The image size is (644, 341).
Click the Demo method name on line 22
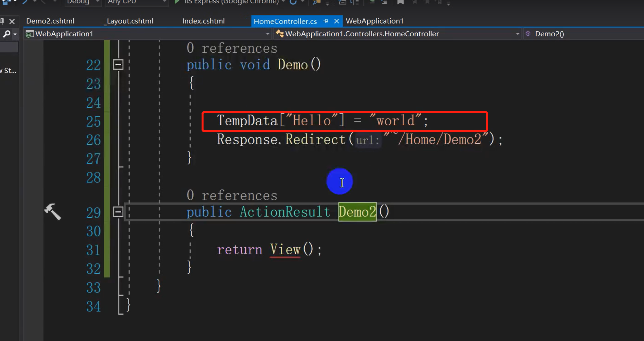[x=293, y=64]
